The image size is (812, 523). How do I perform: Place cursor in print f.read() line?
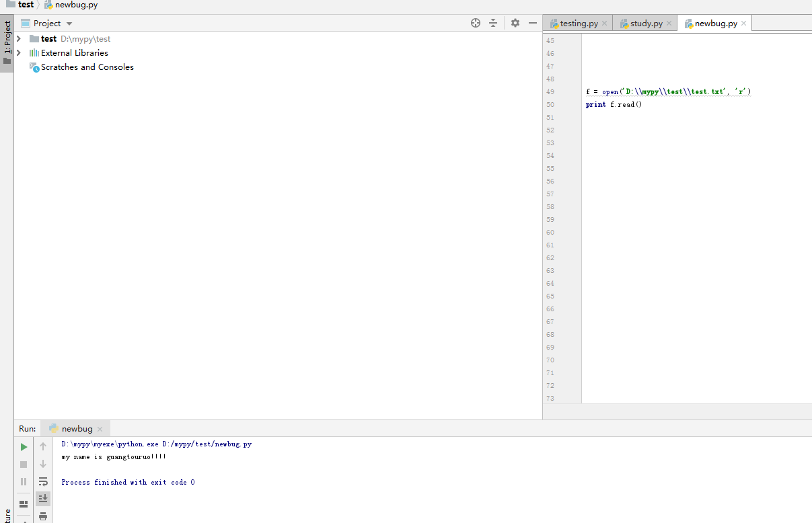pyautogui.click(x=614, y=105)
